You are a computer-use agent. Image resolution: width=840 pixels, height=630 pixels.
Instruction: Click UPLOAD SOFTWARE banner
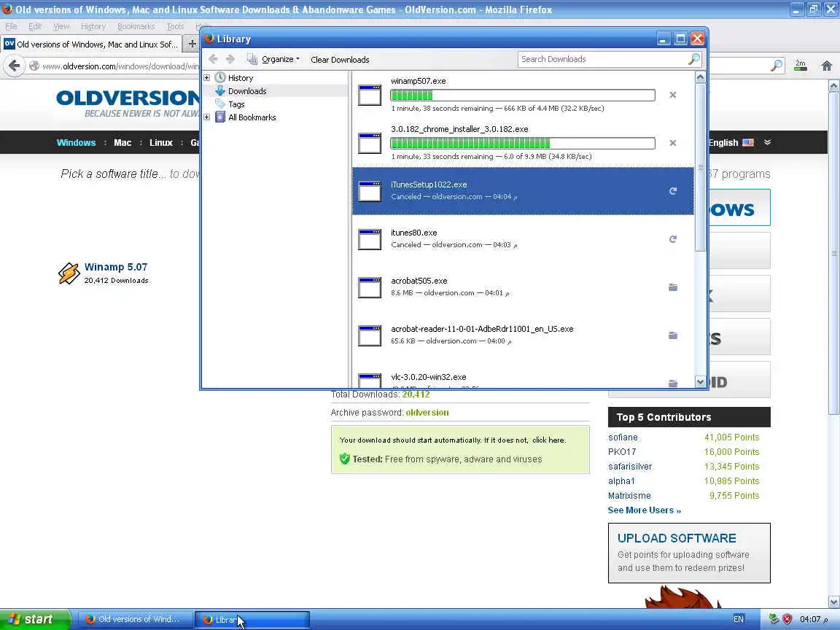click(x=689, y=553)
